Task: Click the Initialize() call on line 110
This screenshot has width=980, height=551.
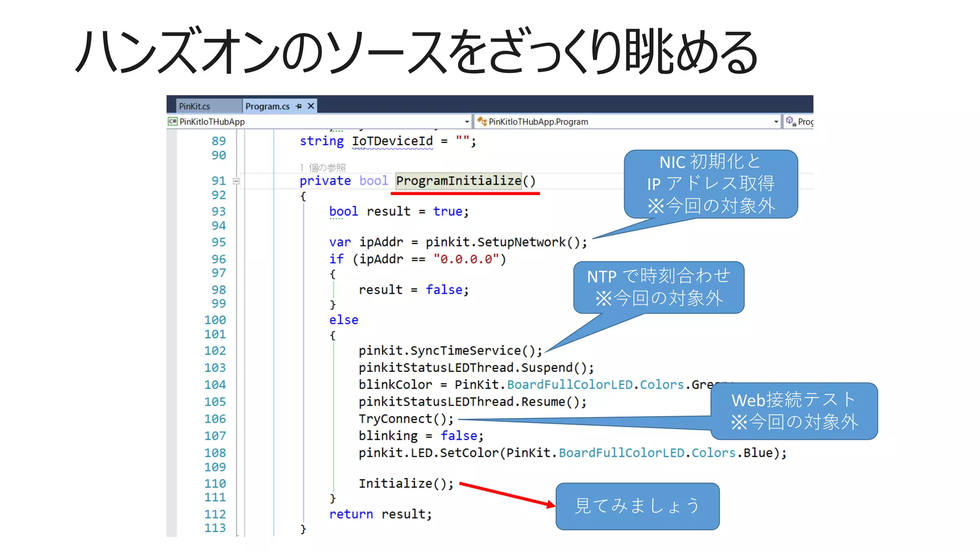Action: point(406,484)
